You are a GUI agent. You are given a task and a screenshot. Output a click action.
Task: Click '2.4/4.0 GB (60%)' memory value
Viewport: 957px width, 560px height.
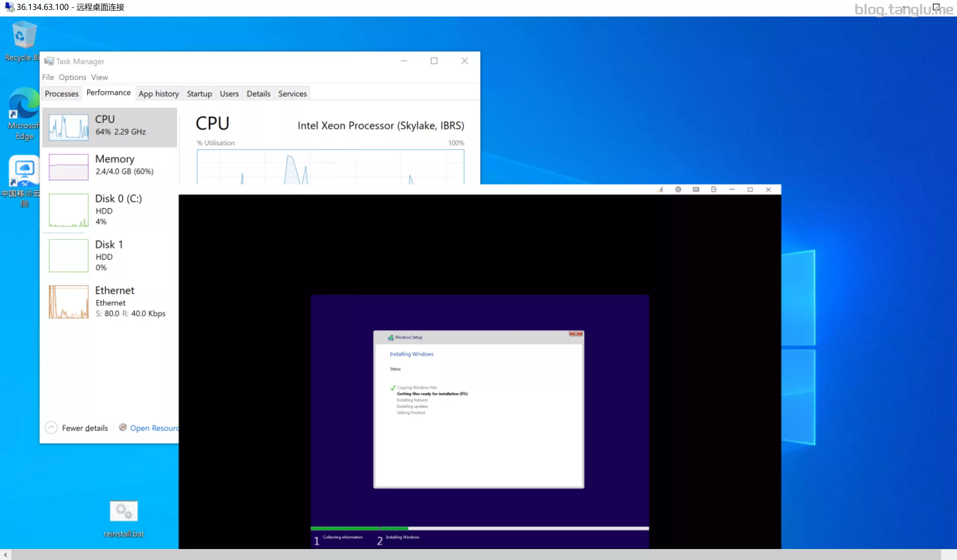click(125, 171)
